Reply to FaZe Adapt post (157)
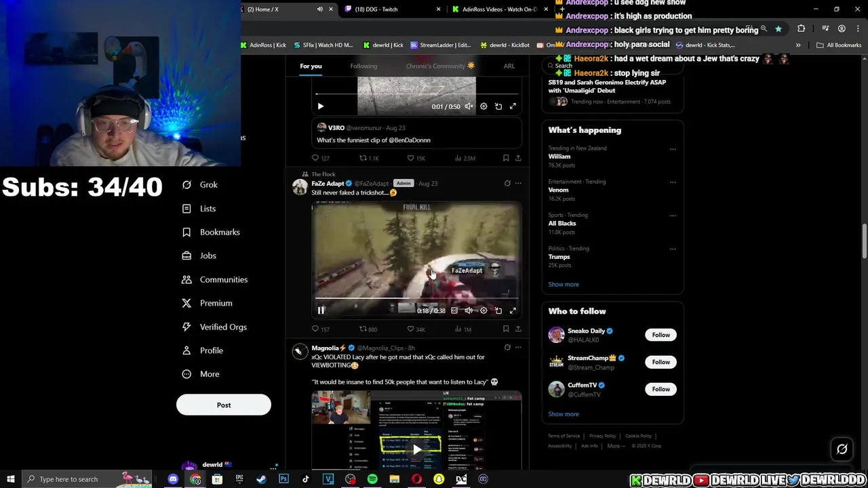This screenshot has width=868, height=488. 320,329
